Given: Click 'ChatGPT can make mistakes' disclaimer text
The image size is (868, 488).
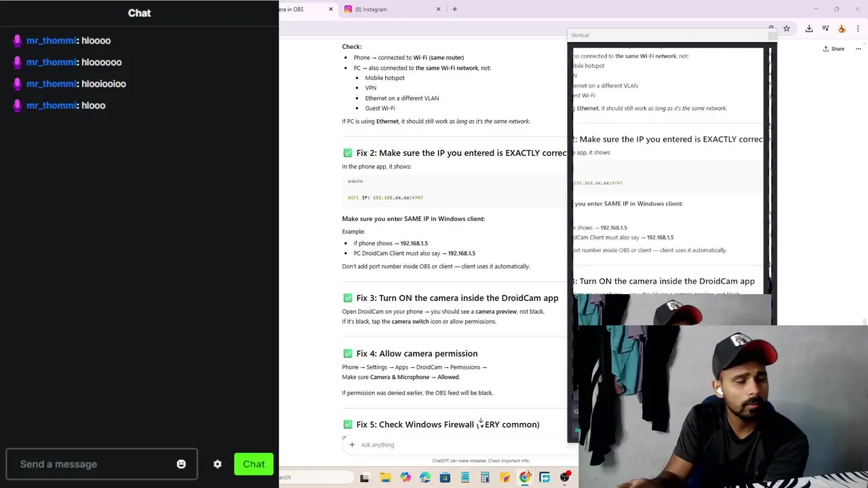Looking at the screenshot, I should tap(481, 461).
